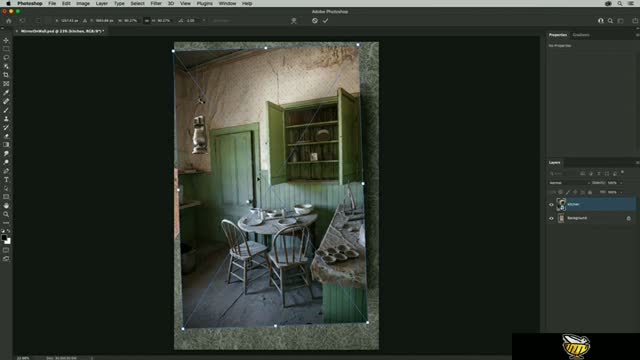Select the Eyedropper tool
This screenshot has height=360, width=640.
point(6,93)
